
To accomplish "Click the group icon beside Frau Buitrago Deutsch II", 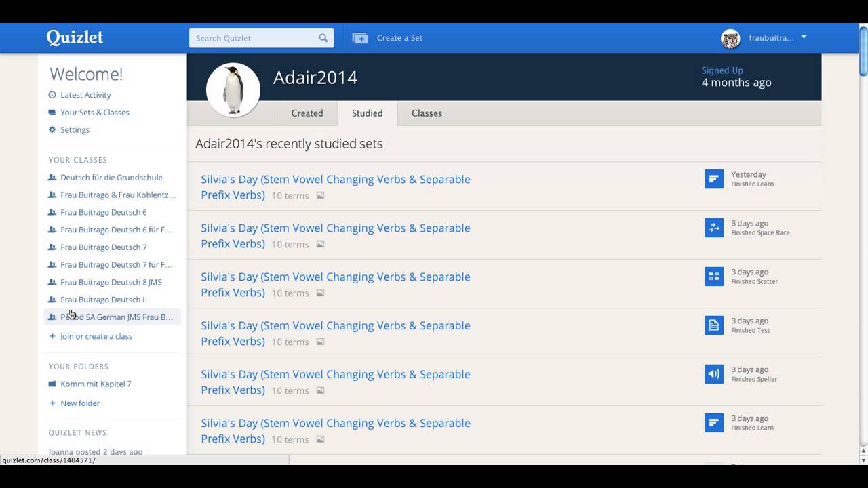I will [x=52, y=300].
